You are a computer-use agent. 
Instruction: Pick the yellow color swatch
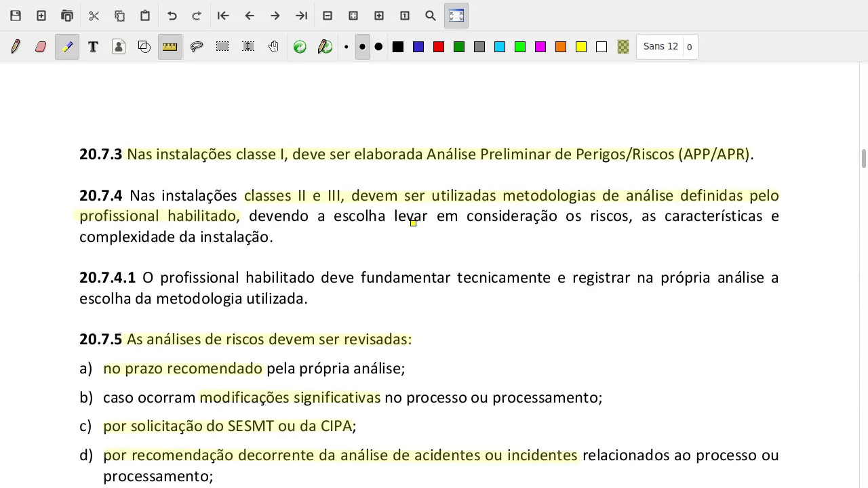point(581,47)
